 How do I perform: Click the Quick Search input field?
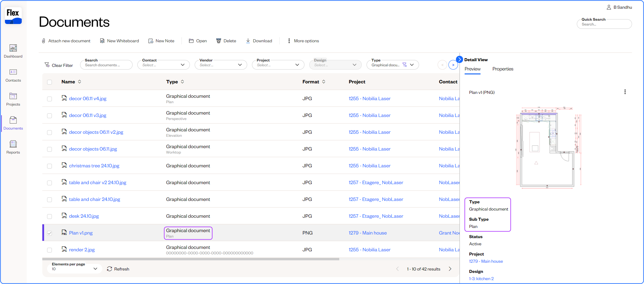pos(604,24)
